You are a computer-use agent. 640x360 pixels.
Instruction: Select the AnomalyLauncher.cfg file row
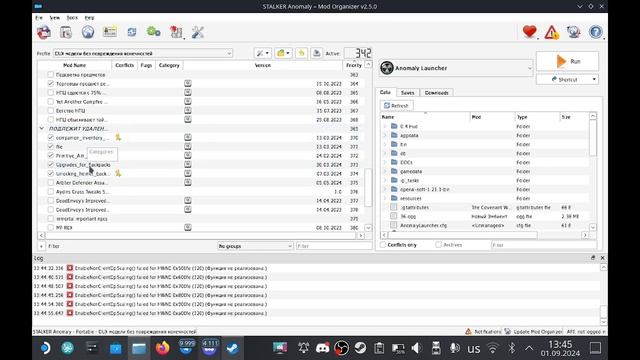486,225
